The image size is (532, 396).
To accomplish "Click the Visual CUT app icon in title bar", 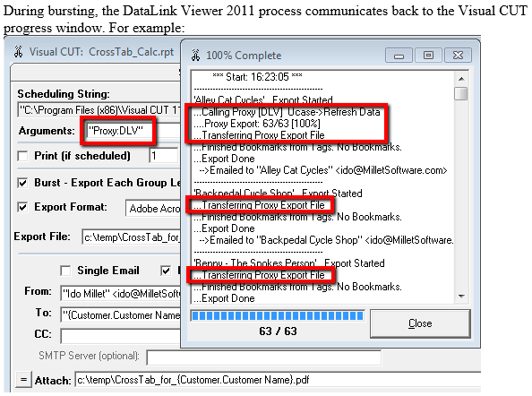I will coord(18,52).
